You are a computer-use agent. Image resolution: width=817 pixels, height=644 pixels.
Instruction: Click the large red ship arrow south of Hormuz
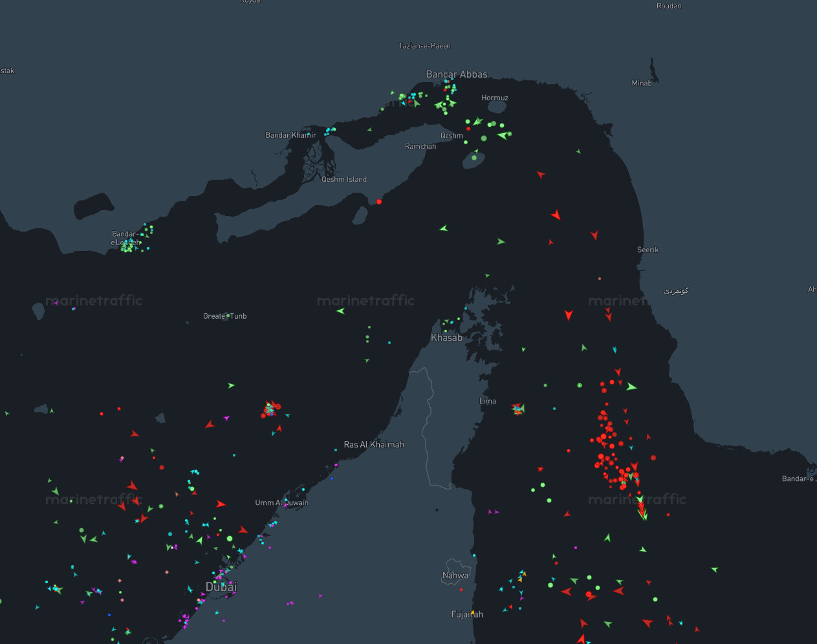click(556, 215)
